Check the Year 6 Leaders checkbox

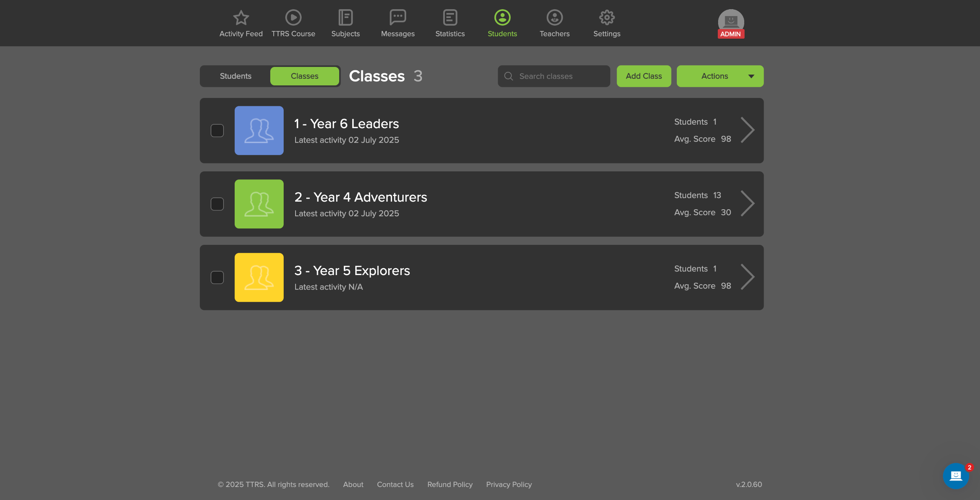217,130
